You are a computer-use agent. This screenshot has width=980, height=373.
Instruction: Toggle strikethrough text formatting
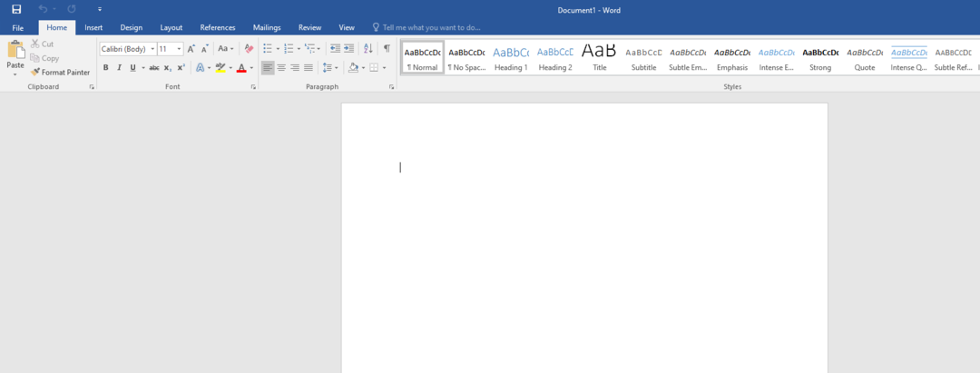click(153, 68)
